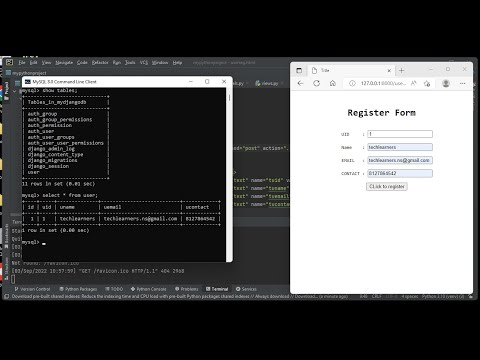Click the Register Form heading
The width and height of the screenshot is (480, 360).
pyautogui.click(x=381, y=113)
